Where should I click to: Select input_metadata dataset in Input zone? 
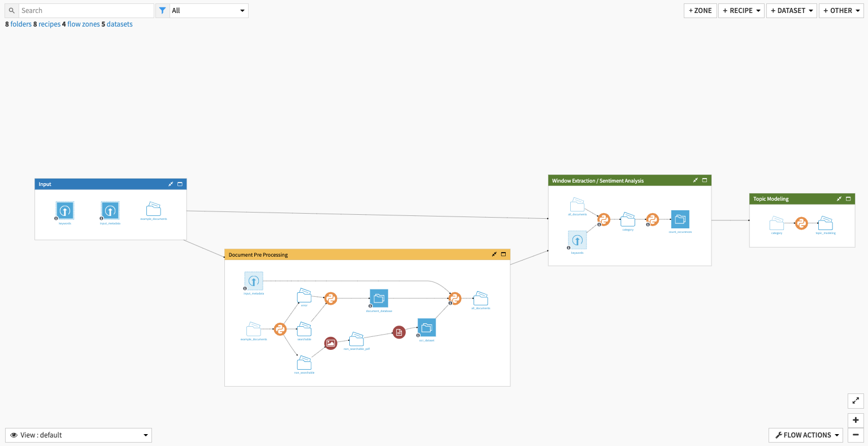click(x=110, y=211)
